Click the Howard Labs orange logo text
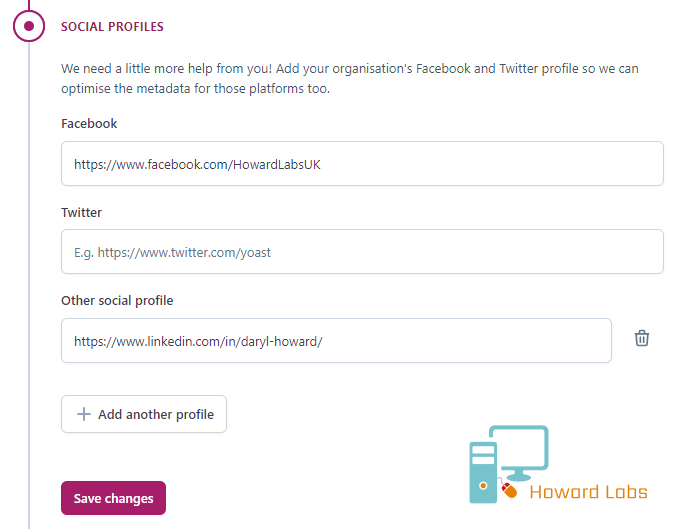Screen dimensions: 683x529 [588, 492]
